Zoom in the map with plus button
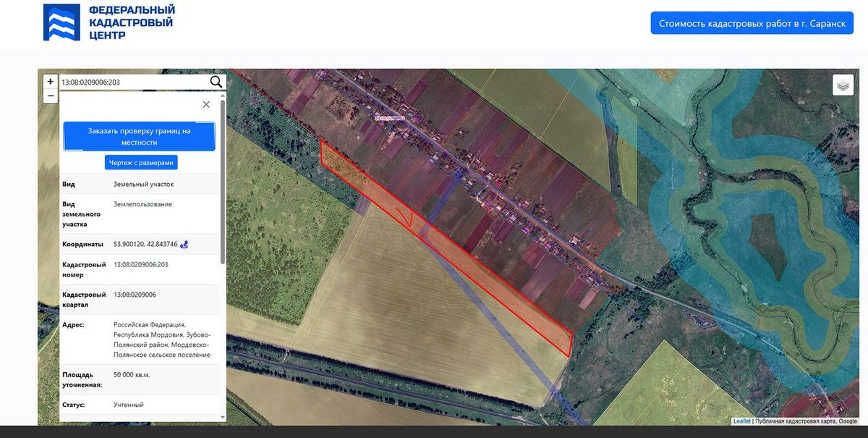Image resolution: width=868 pixels, height=438 pixels. tap(50, 82)
